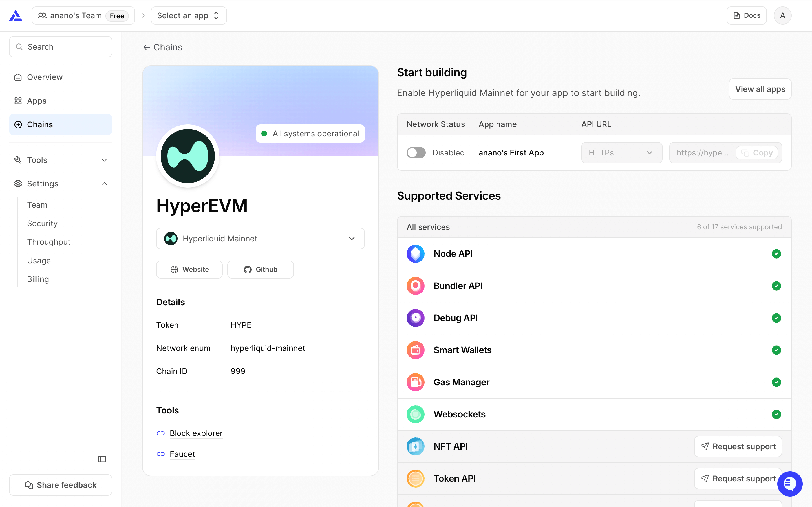Click the Smart Wallets service icon
This screenshot has height=507, width=812.
click(415, 350)
